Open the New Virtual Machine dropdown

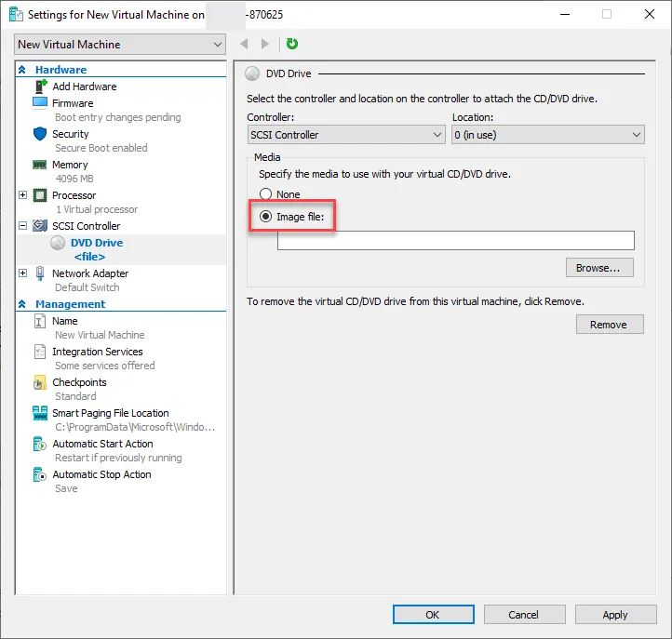[120, 44]
